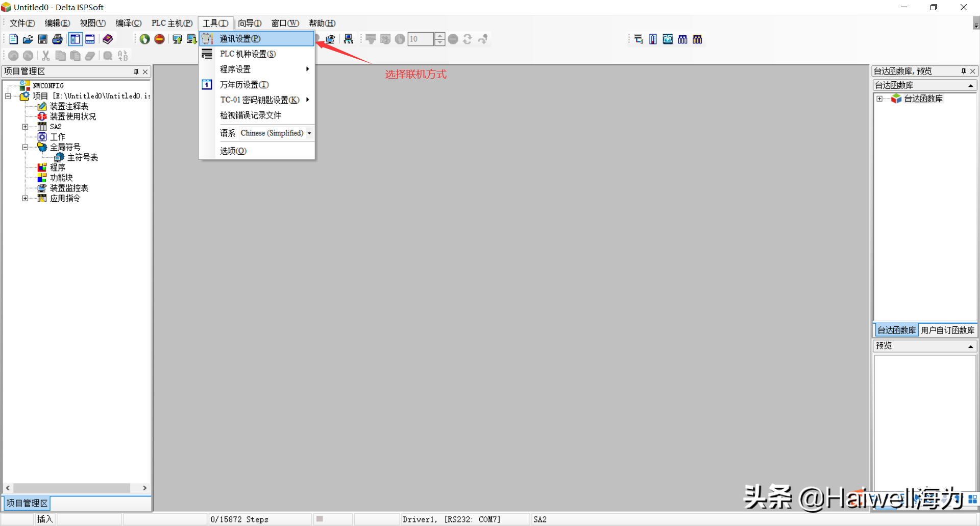
Task: Click the greyed eraser delete icon
Action: (90, 56)
